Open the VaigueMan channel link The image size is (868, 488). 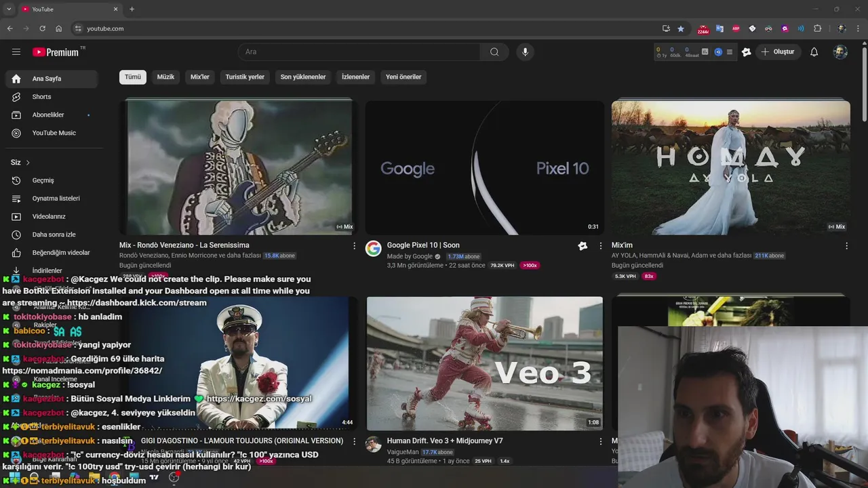coord(403,452)
